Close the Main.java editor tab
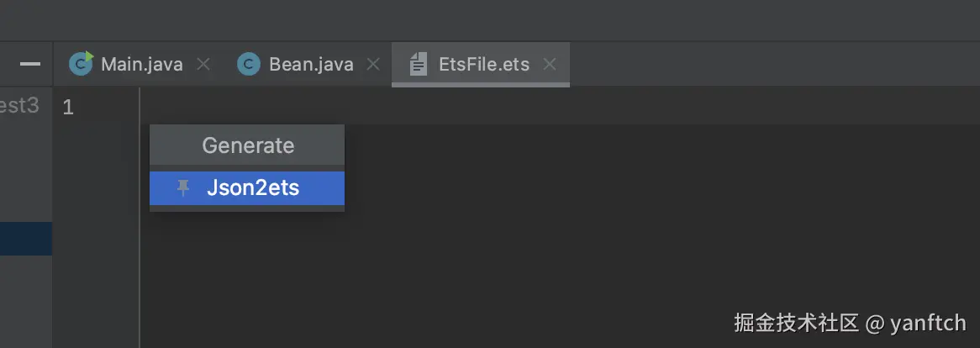The image size is (980, 348). pos(203,64)
